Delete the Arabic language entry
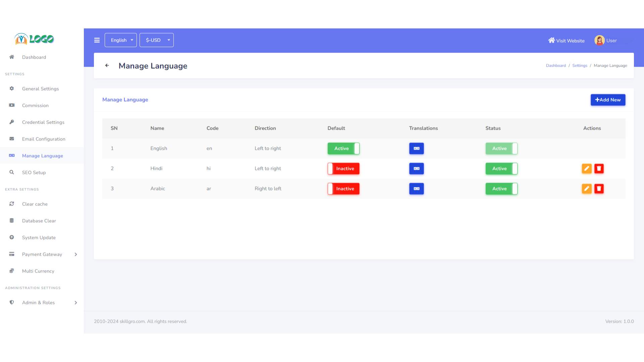This screenshot has height=362, width=644. [x=599, y=189]
